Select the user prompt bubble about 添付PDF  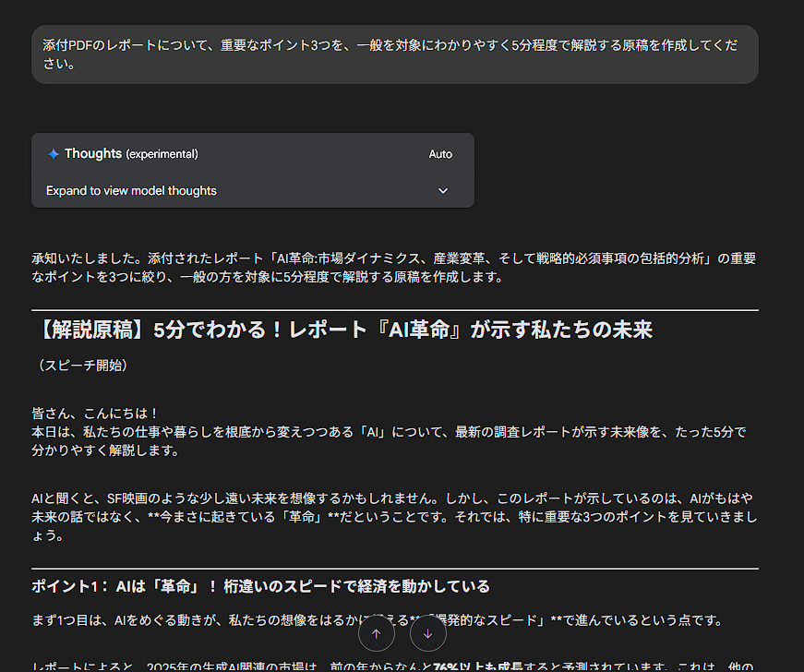click(x=394, y=54)
